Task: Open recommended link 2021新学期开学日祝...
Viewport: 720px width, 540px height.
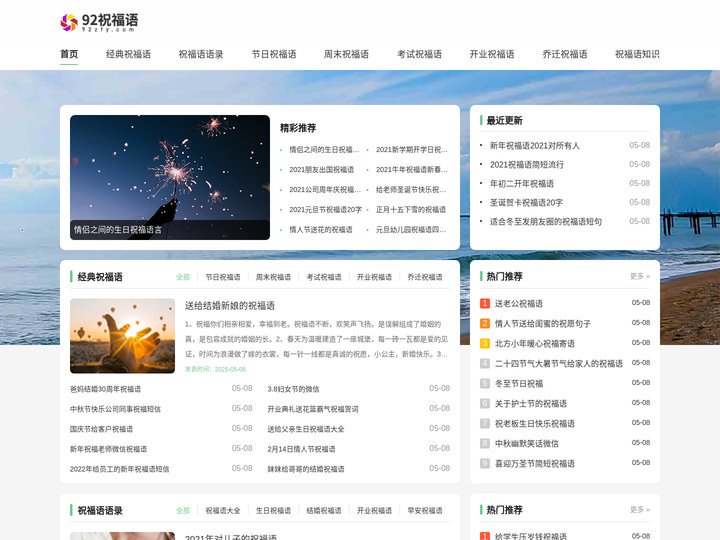Action: 411,150
